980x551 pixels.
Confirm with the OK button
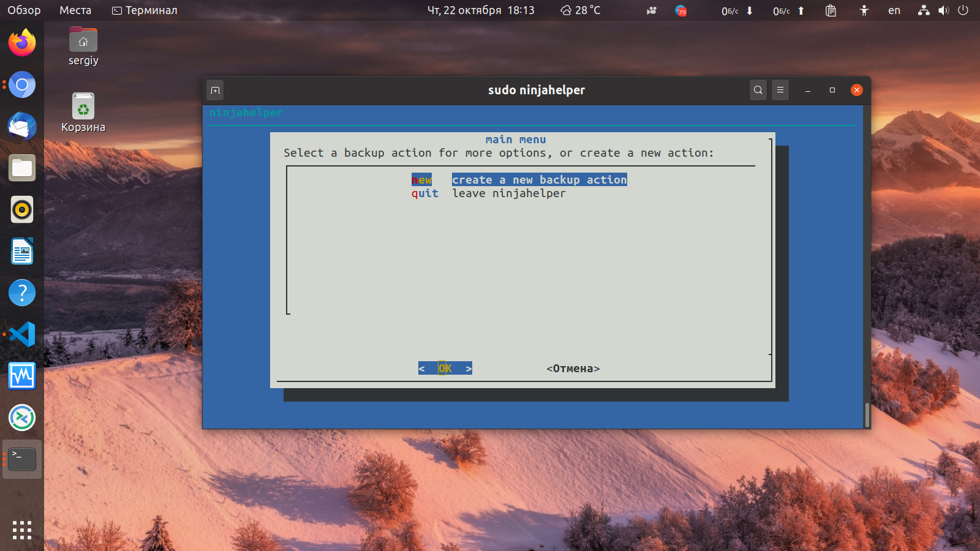click(445, 369)
